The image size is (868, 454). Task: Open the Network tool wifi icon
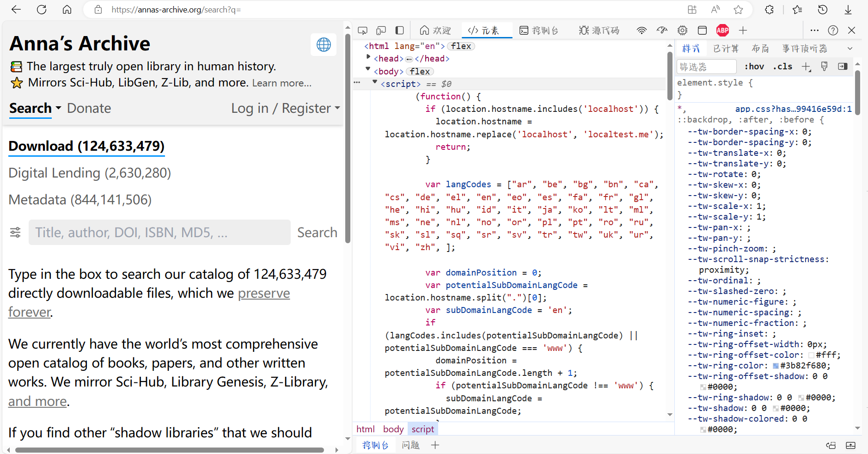point(642,31)
